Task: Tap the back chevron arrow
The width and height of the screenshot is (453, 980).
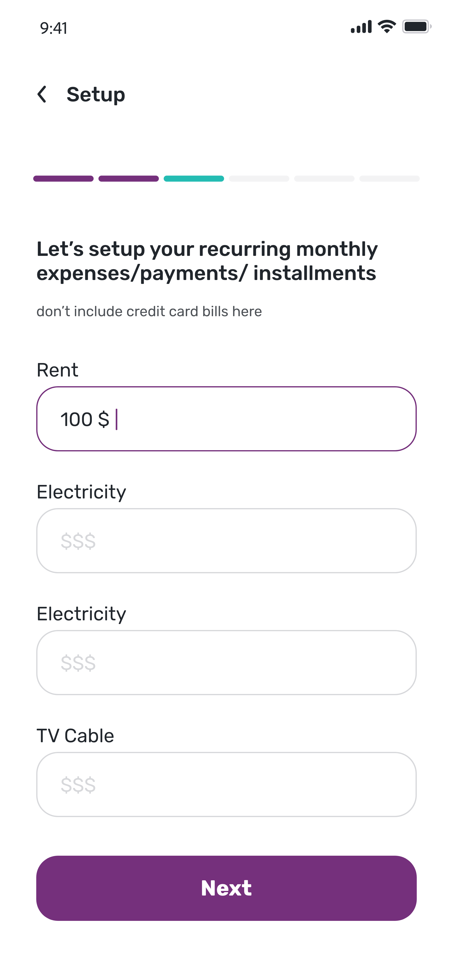Action: (42, 94)
